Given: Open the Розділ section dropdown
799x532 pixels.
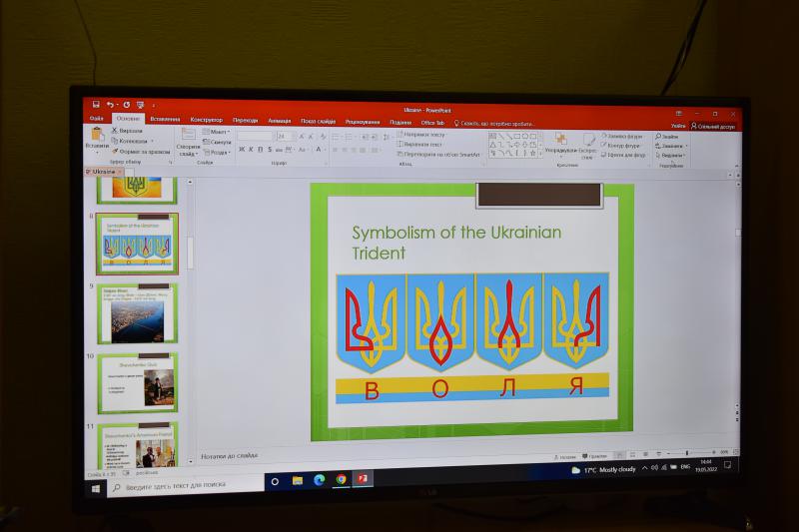Looking at the screenshot, I should (217, 153).
